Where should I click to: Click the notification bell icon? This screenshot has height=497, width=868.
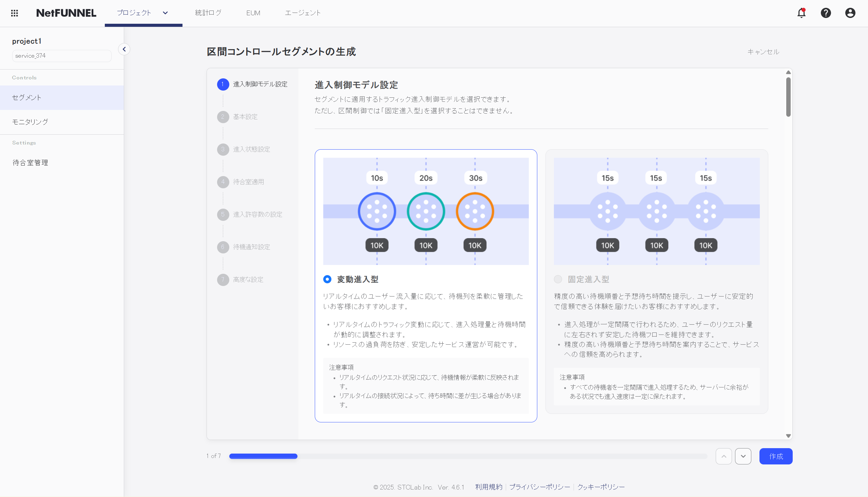click(x=801, y=13)
